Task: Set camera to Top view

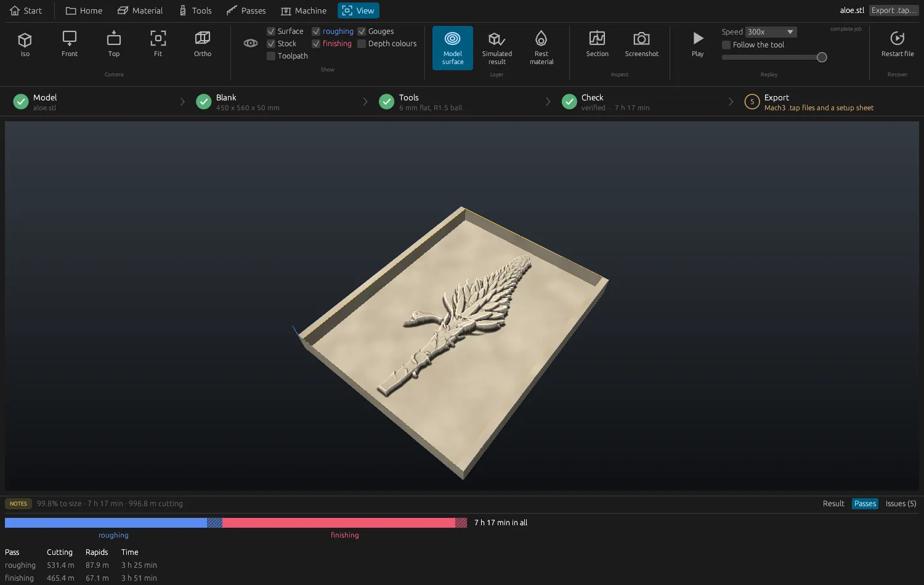Action: pos(114,44)
